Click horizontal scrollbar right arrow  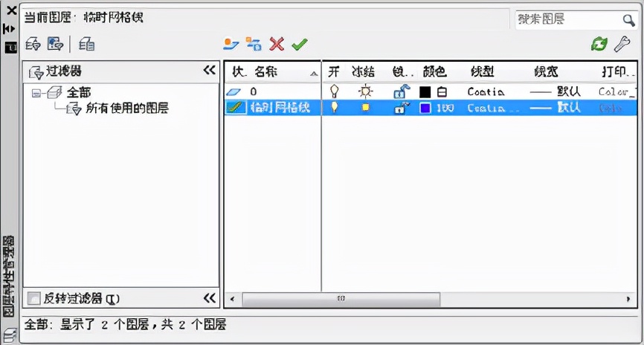click(x=628, y=299)
